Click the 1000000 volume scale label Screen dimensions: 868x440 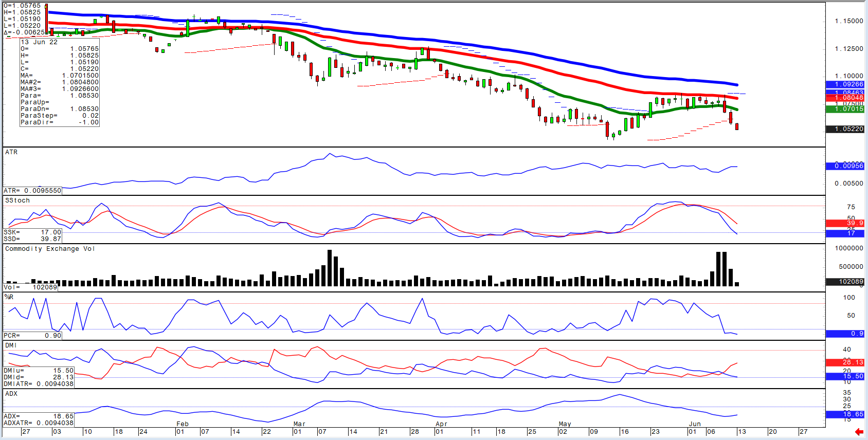point(849,248)
